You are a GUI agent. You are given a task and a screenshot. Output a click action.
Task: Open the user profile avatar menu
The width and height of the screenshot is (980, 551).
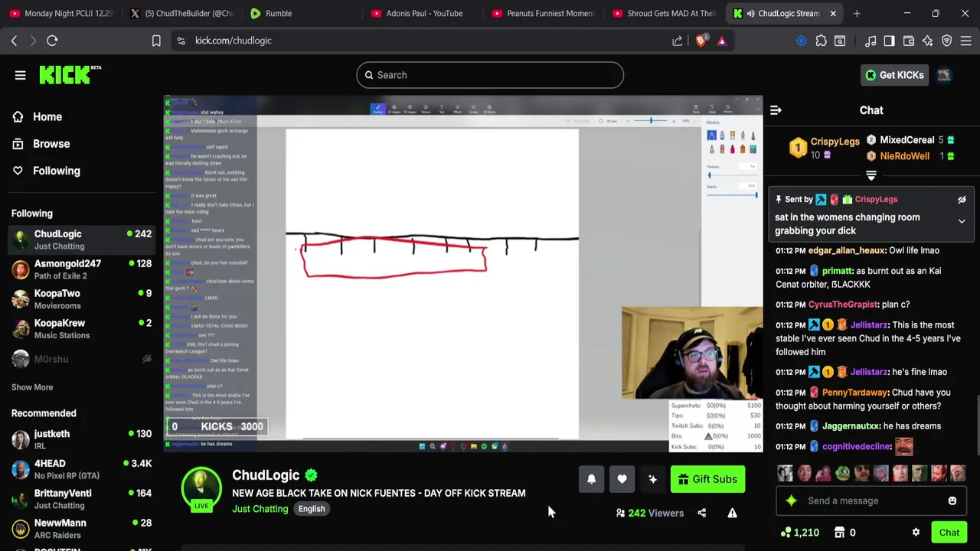point(944,75)
